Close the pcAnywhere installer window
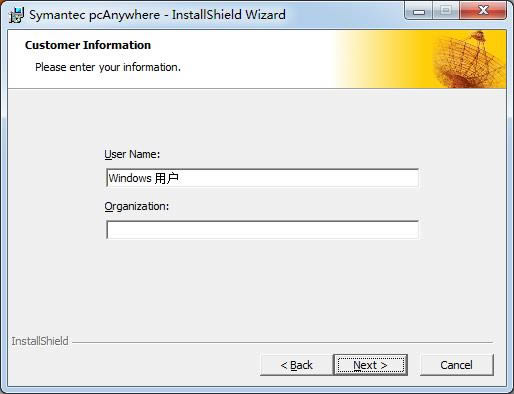514x394 pixels. (483, 11)
